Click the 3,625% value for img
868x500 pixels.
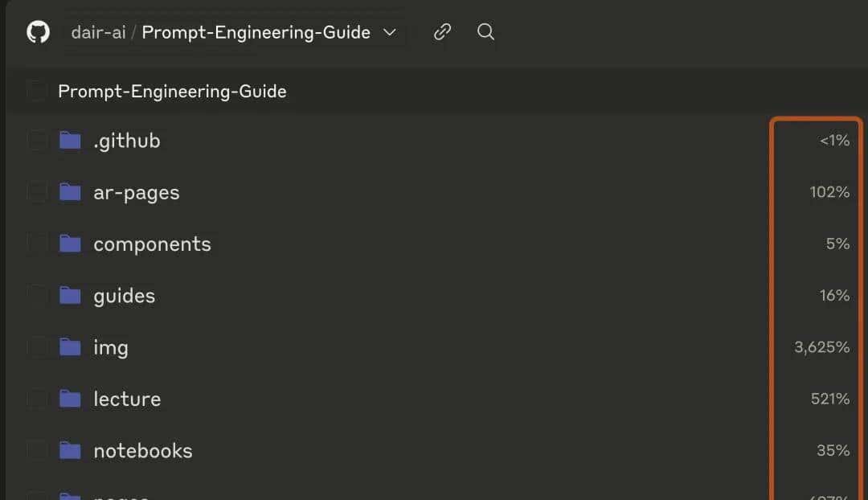pos(821,347)
